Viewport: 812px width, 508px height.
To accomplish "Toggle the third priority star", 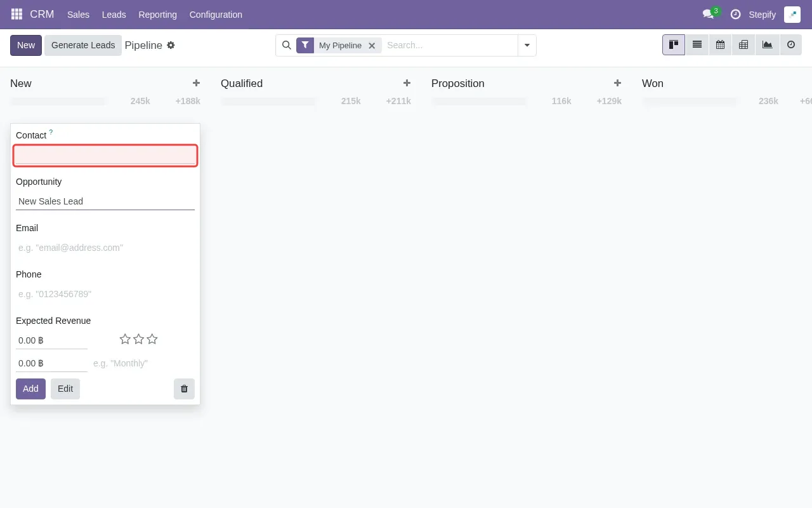I will pos(152,339).
